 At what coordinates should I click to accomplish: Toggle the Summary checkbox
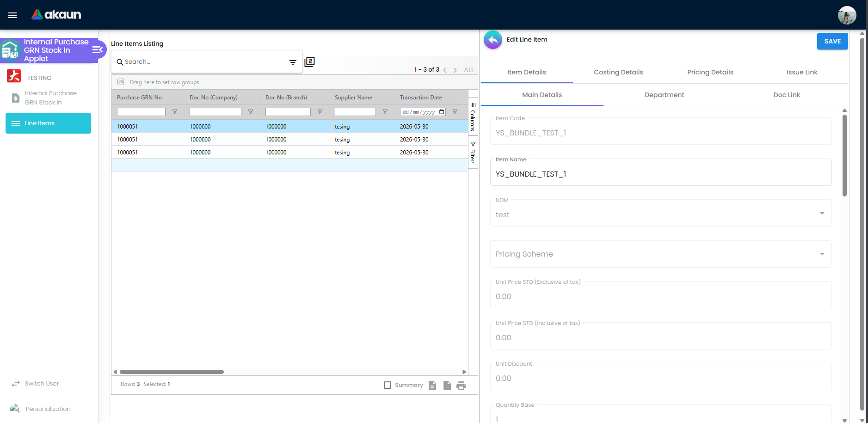click(x=388, y=385)
